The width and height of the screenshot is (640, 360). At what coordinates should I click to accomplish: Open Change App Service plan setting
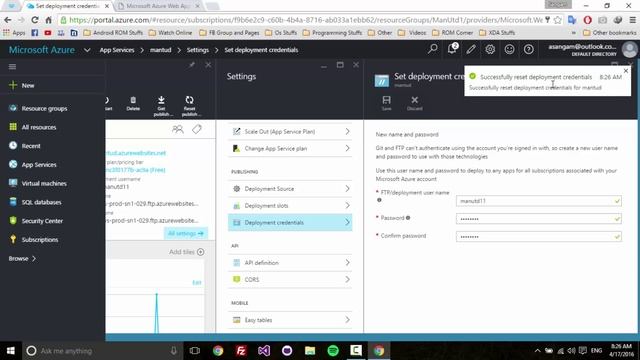coord(290,148)
